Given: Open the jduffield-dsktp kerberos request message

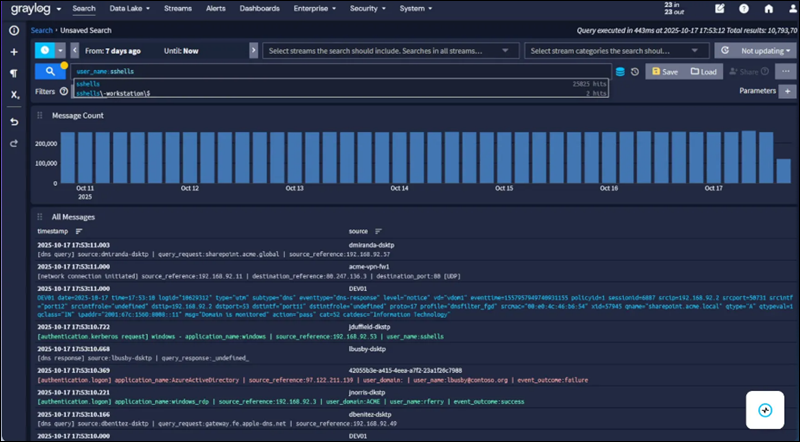Looking at the screenshot, I should [413, 332].
